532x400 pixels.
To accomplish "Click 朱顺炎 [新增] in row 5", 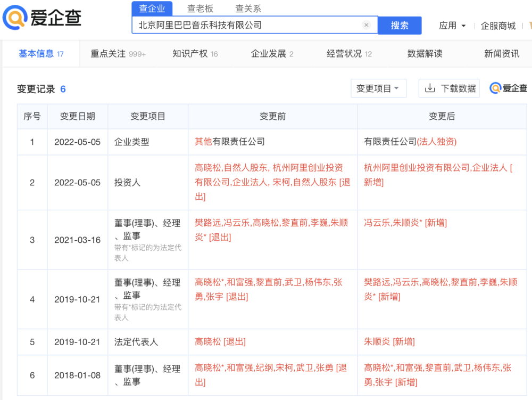I will click(x=389, y=341).
